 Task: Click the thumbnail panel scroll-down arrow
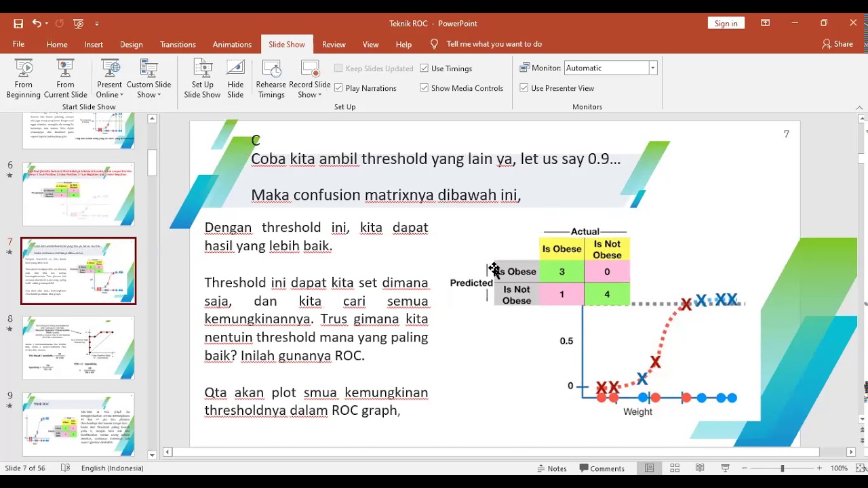pos(152,455)
